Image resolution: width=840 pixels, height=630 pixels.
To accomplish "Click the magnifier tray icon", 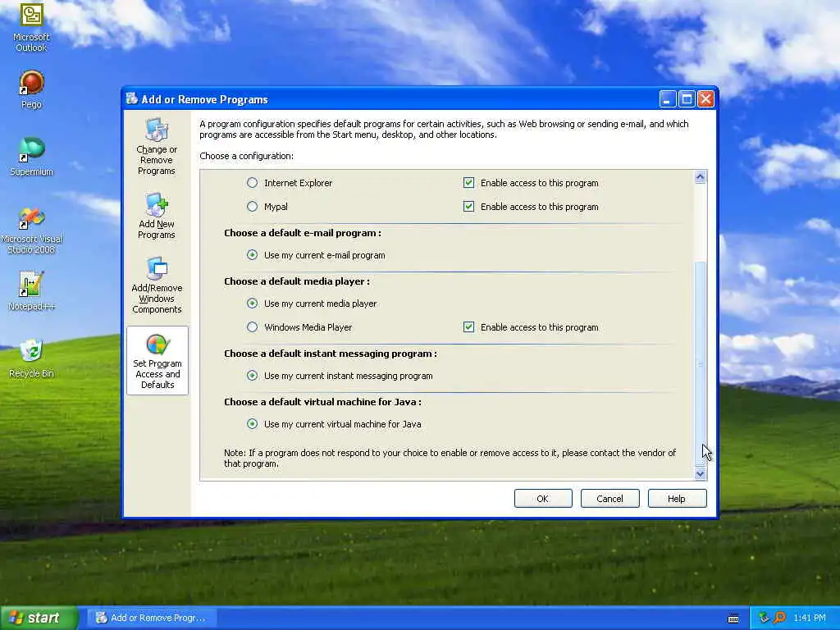I will [779, 618].
